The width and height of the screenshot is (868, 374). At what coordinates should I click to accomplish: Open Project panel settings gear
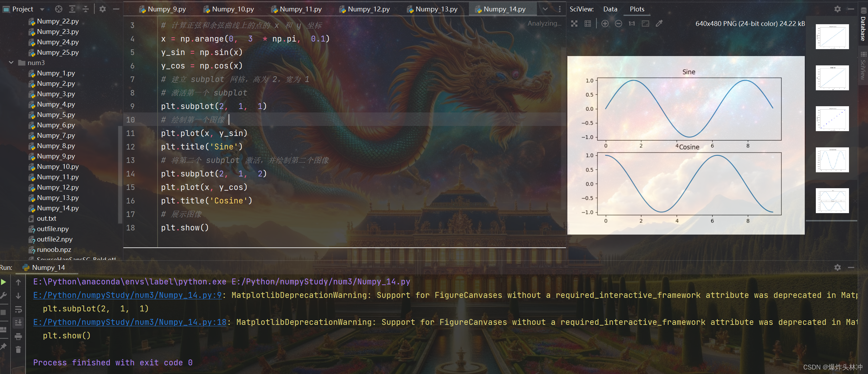pos(103,9)
